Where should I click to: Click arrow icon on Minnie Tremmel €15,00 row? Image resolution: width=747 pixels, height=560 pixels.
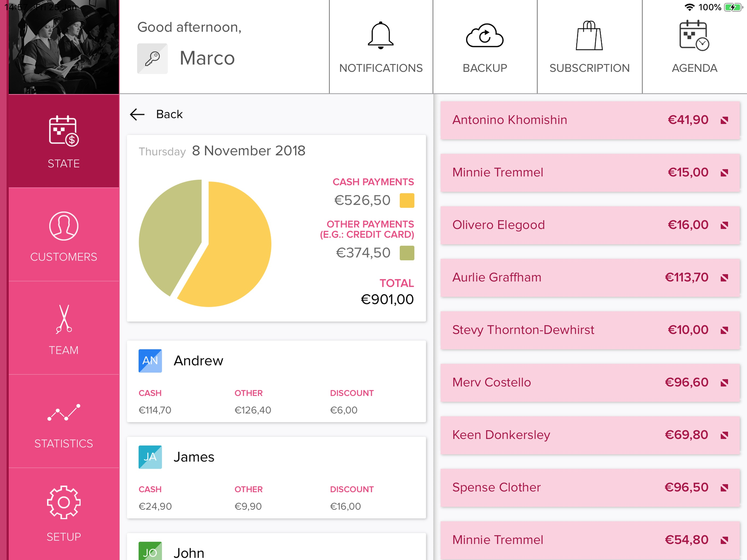pyautogui.click(x=724, y=173)
